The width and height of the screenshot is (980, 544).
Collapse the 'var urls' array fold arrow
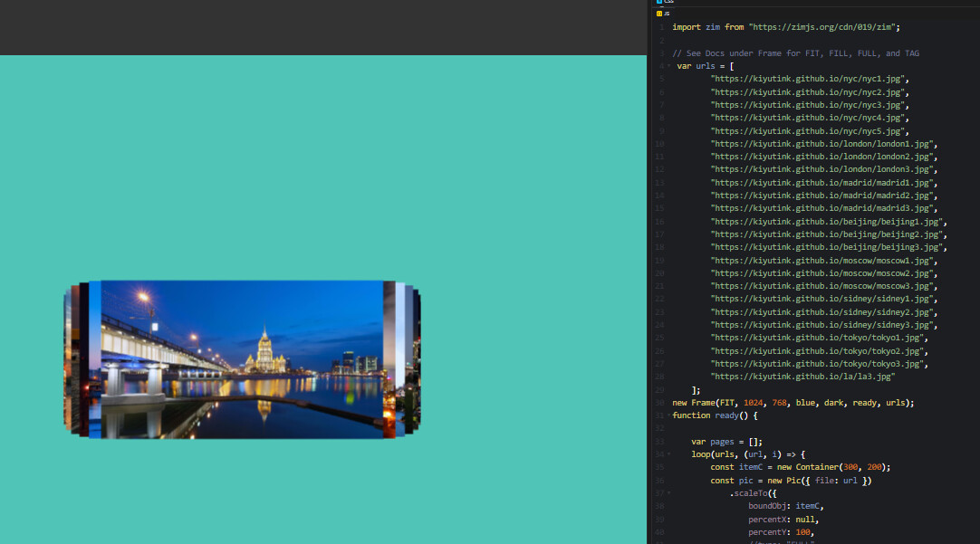(669, 66)
